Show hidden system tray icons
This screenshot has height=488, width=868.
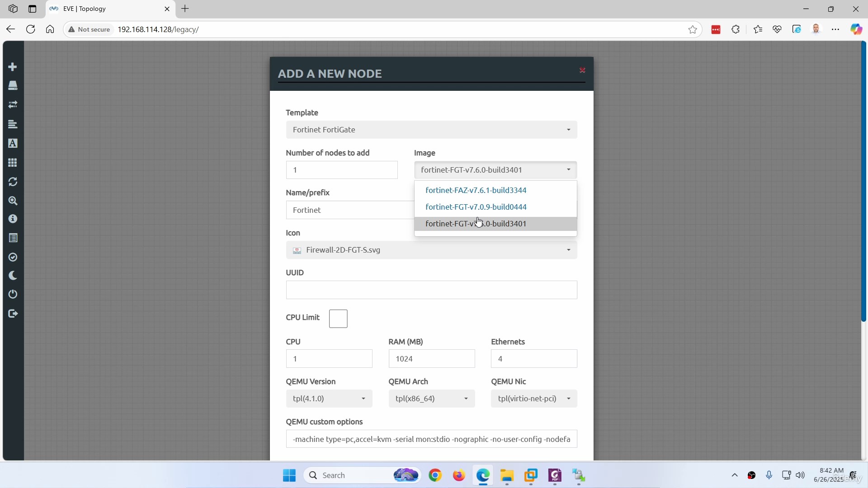click(735, 475)
